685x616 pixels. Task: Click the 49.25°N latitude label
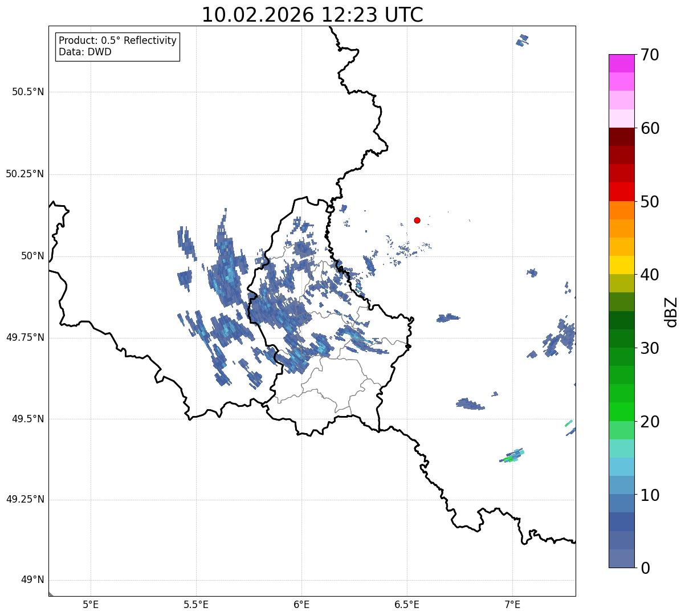point(25,499)
